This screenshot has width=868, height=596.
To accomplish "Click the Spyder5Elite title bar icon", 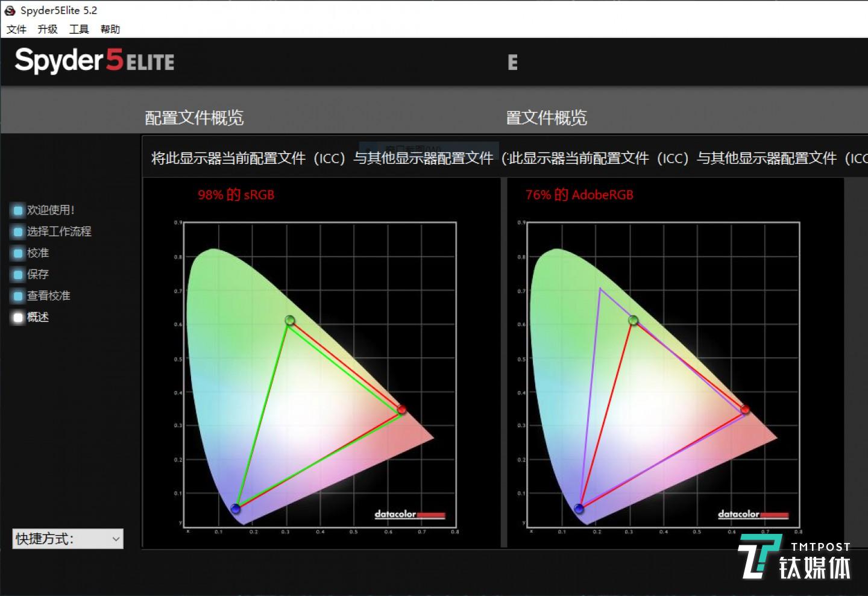I will pyautogui.click(x=10, y=10).
